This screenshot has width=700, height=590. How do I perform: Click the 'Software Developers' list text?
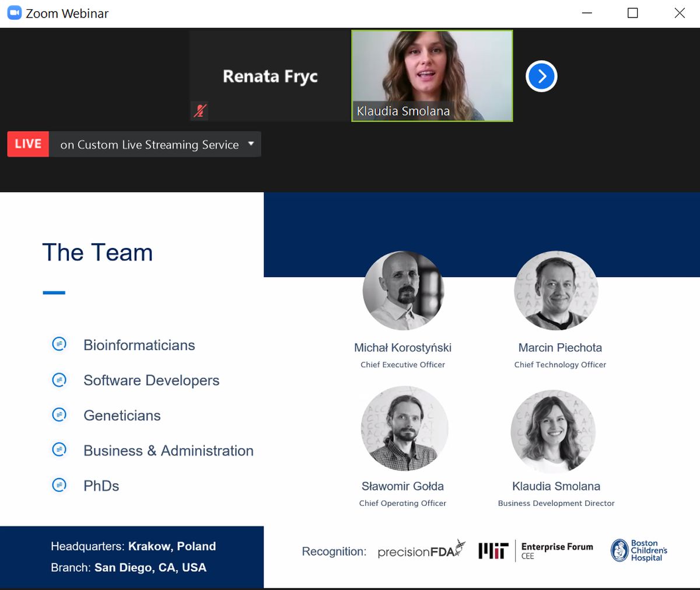152,380
